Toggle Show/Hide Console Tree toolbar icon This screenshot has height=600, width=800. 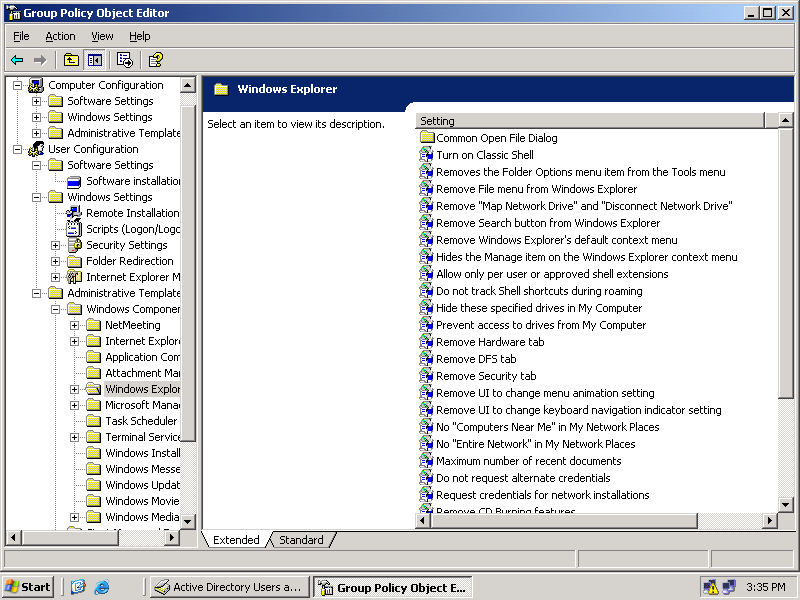94,60
